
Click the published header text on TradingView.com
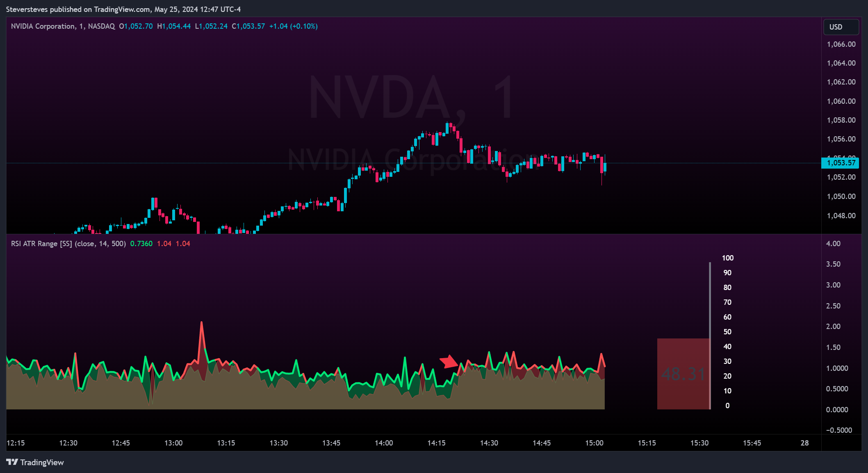tap(123, 9)
